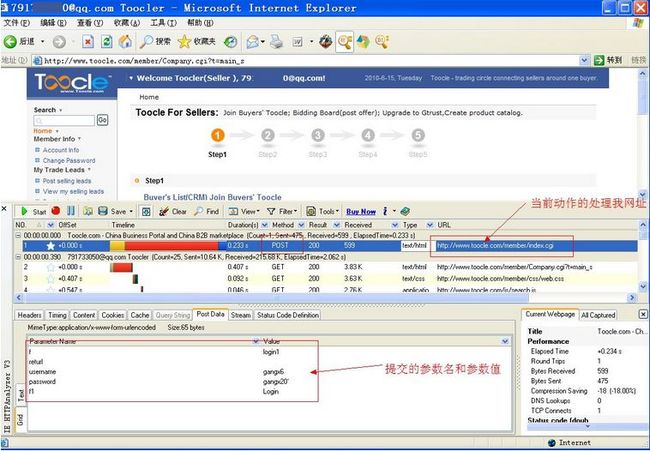
Task: Open the OffSet column filter dropdown
Action: tap(51, 225)
